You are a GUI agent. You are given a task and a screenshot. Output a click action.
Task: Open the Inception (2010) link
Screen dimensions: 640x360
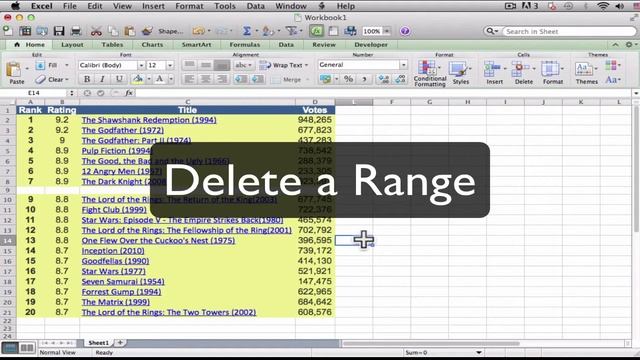[113, 251]
